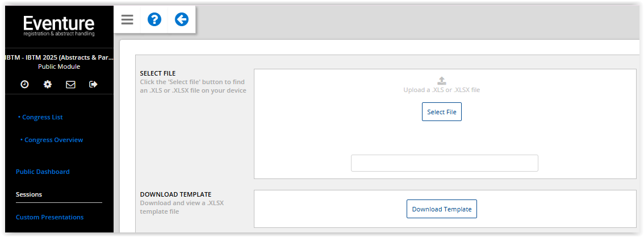Click the IBTM 2025 congress title
This screenshot has width=644, height=237.
click(x=59, y=57)
